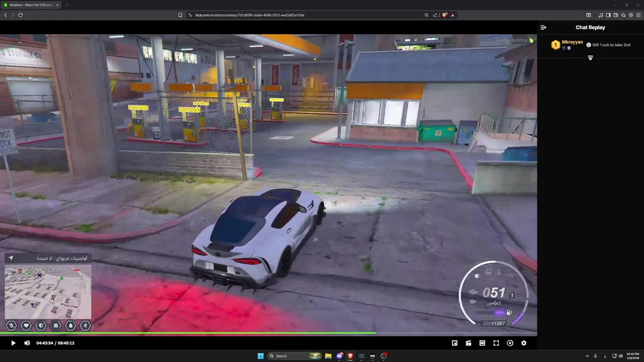
Task: Collapse the Chat Replay panel
Action: [x=543, y=28]
